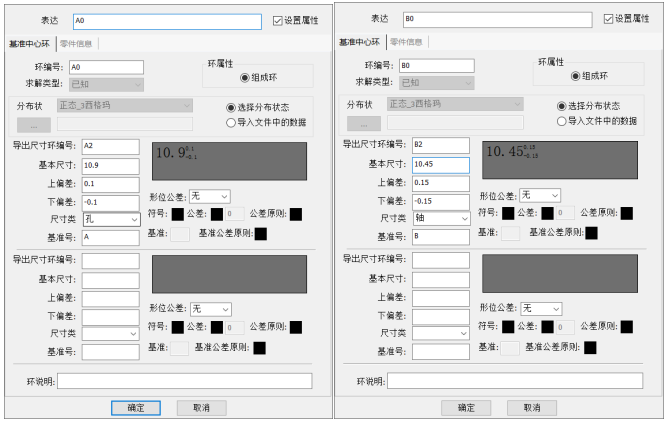668x422 pixels.
Task: Expand the 形位公差 dropdown next to the 10.9 preview
Action: pyautogui.click(x=210, y=196)
